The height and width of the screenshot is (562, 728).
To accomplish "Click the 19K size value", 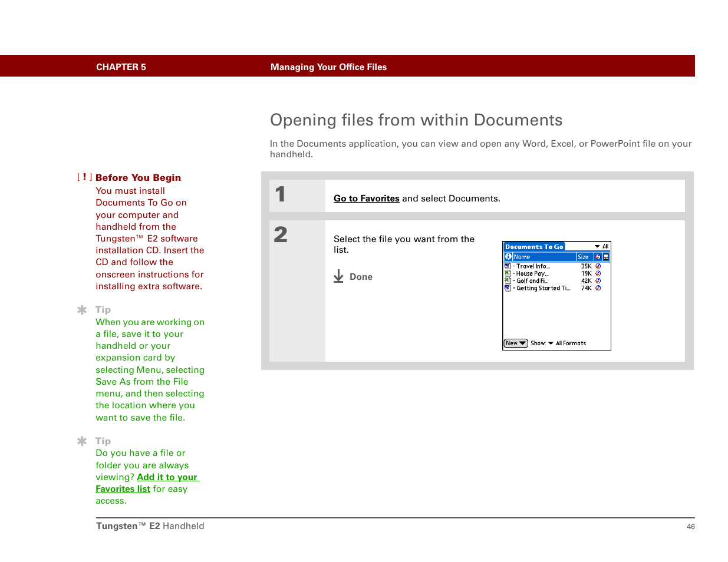I will (586, 273).
